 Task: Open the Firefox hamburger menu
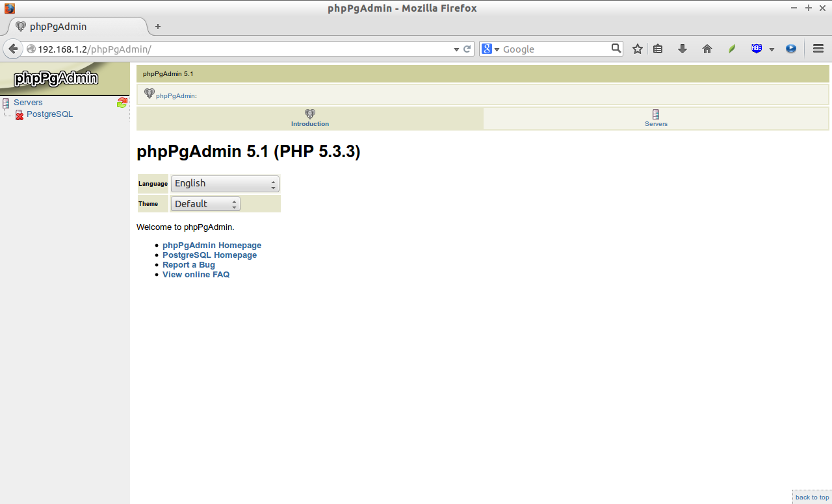click(x=818, y=49)
